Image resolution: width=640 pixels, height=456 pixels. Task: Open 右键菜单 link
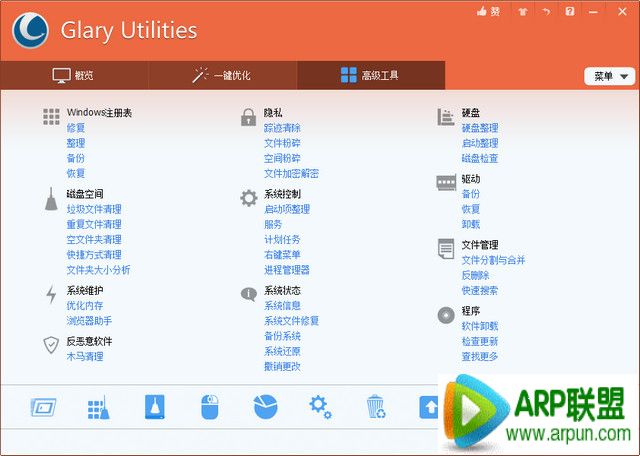(282, 254)
